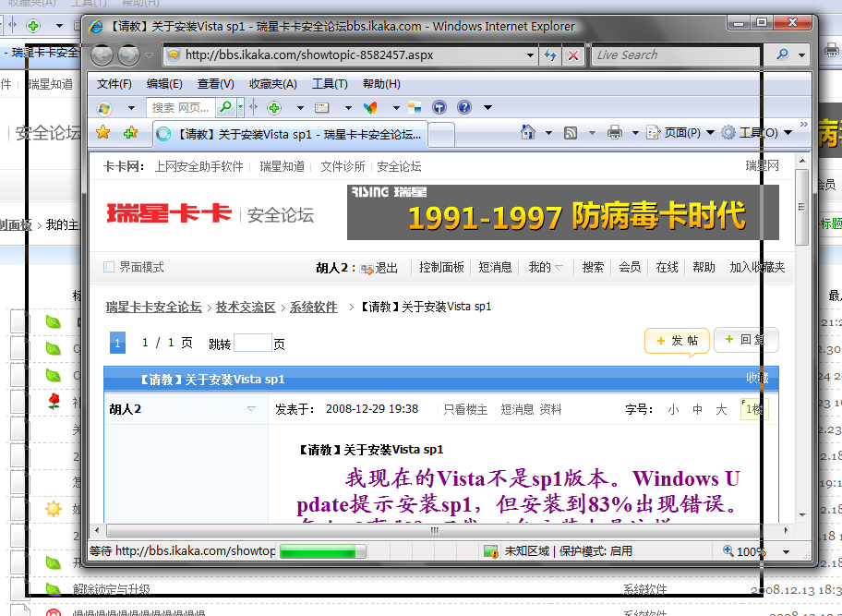Viewport: 842px width, 616px height.
Task: Expand the arrow next to author 胡人2
Action: pyautogui.click(x=251, y=409)
